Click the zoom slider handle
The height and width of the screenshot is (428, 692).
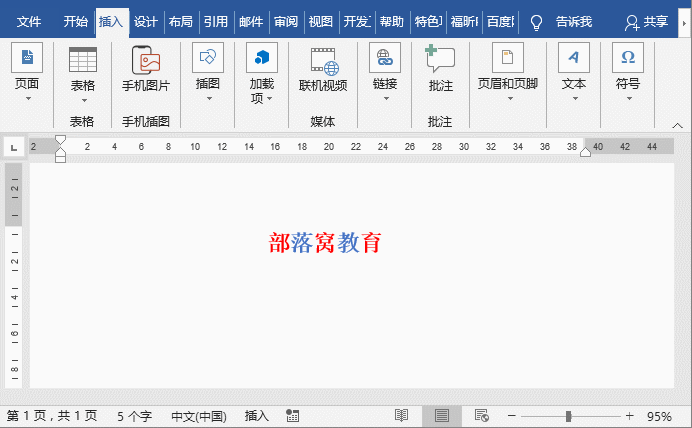tap(568, 416)
